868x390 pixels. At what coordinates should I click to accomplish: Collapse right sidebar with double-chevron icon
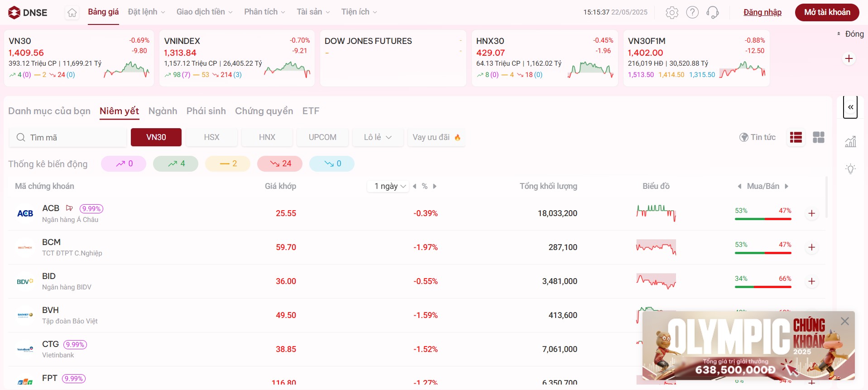(x=850, y=107)
